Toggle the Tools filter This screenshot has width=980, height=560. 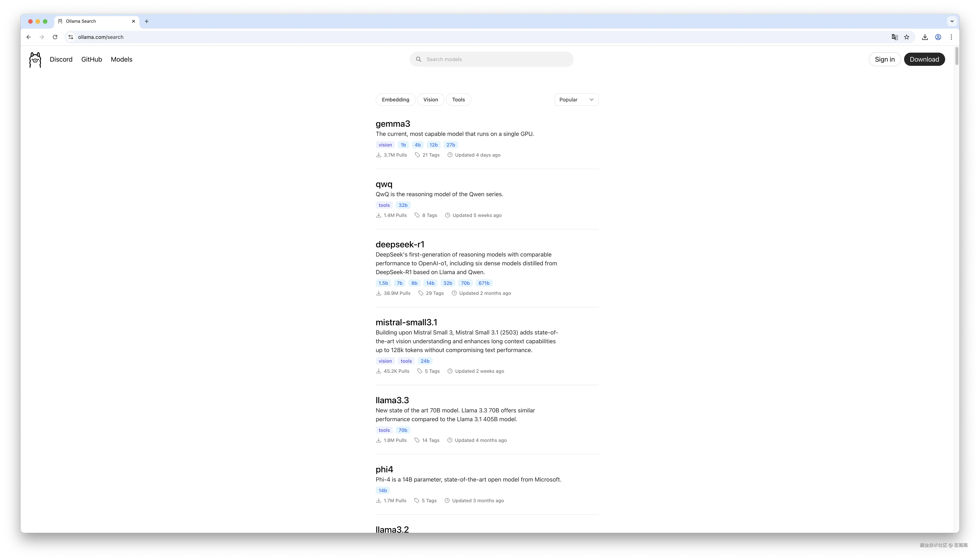458,100
